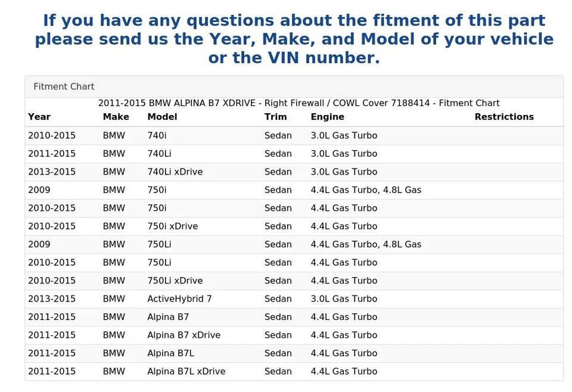Click the Restrictions column header

503,117
